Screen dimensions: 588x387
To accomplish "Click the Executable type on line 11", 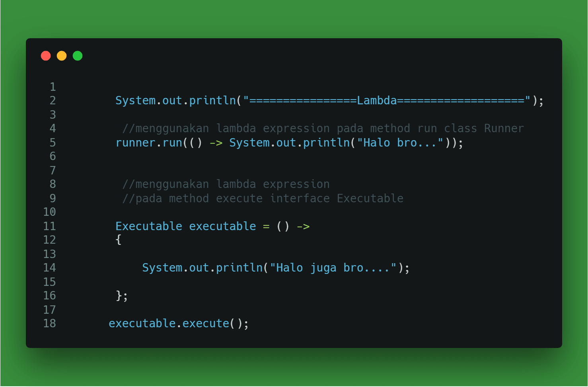I will pos(149,226).
